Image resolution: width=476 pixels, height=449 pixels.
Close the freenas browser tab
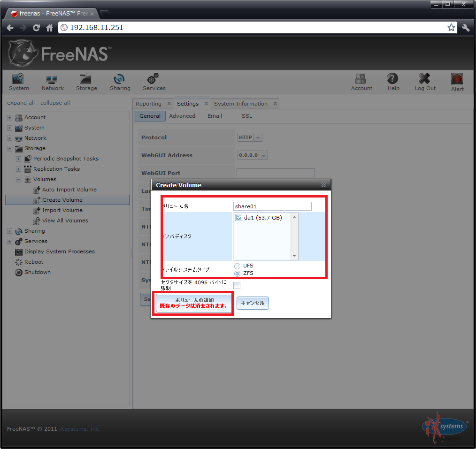(x=92, y=14)
